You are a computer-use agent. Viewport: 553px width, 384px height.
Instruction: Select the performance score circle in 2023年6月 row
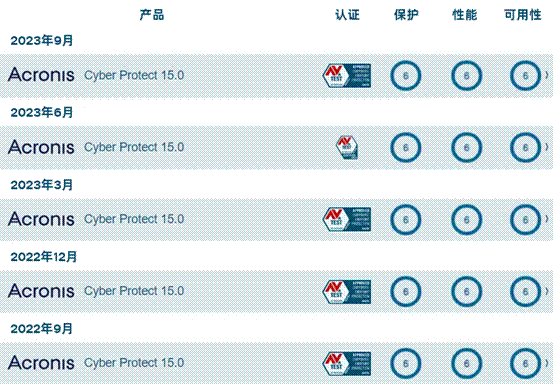(x=466, y=147)
